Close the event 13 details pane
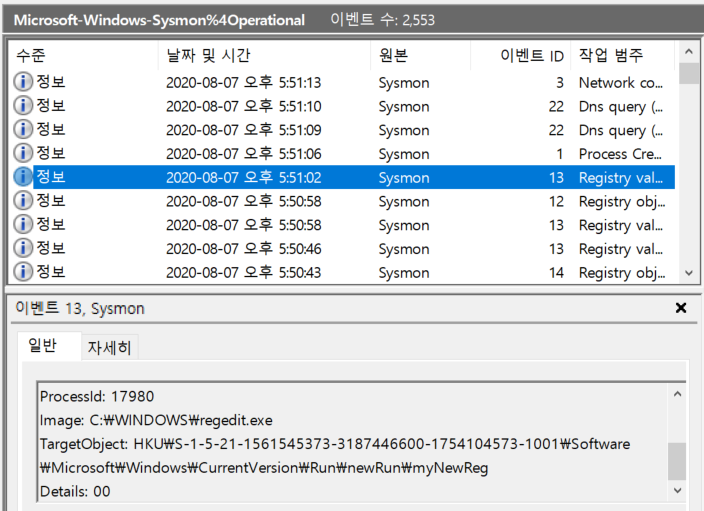The image size is (704, 511). 681,308
